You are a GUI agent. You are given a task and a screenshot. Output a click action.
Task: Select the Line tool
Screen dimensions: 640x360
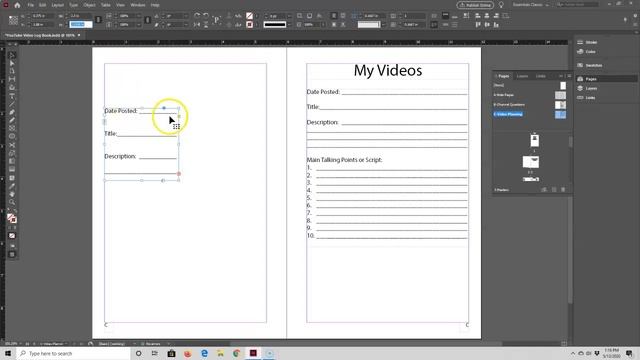coord(12,104)
